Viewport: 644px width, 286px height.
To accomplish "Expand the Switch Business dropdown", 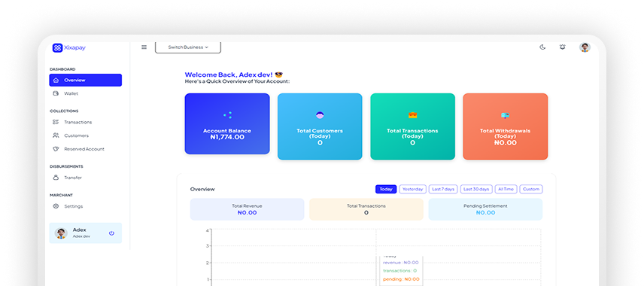I will point(188,47).
